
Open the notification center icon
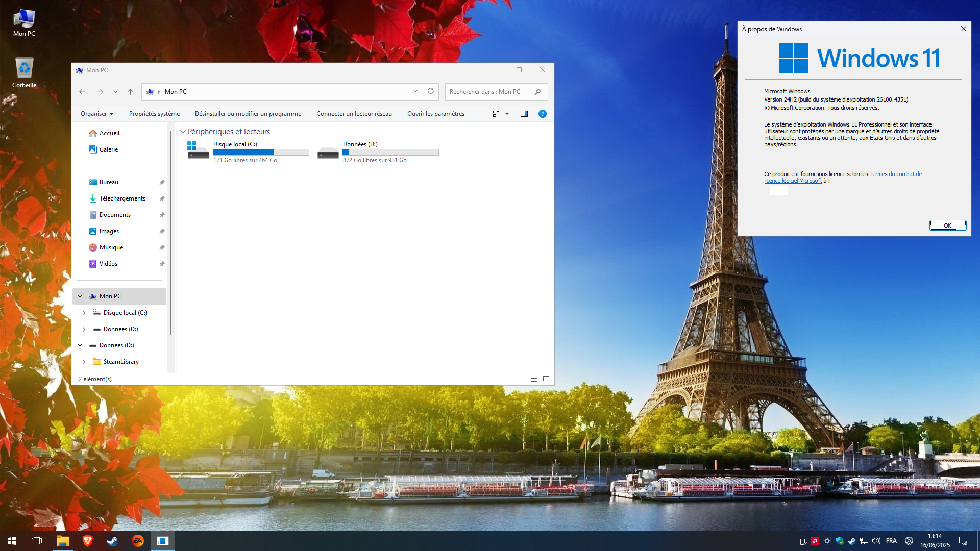pyautogui.click(x=963, y=541)
